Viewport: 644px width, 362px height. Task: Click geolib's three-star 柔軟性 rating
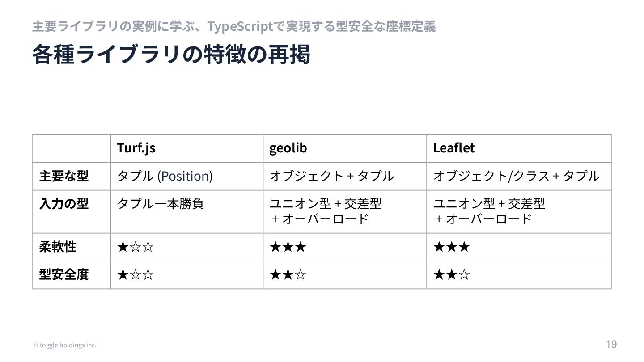288,247
